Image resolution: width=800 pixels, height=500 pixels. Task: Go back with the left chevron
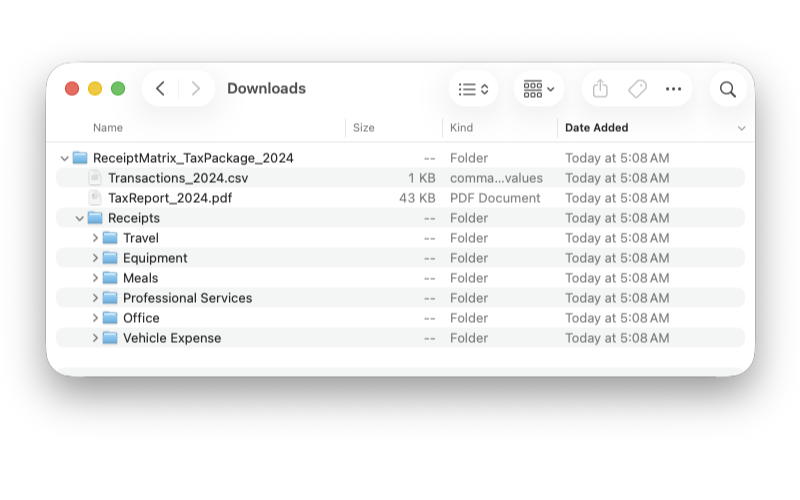pyautogui.click(x=160, y=89)
